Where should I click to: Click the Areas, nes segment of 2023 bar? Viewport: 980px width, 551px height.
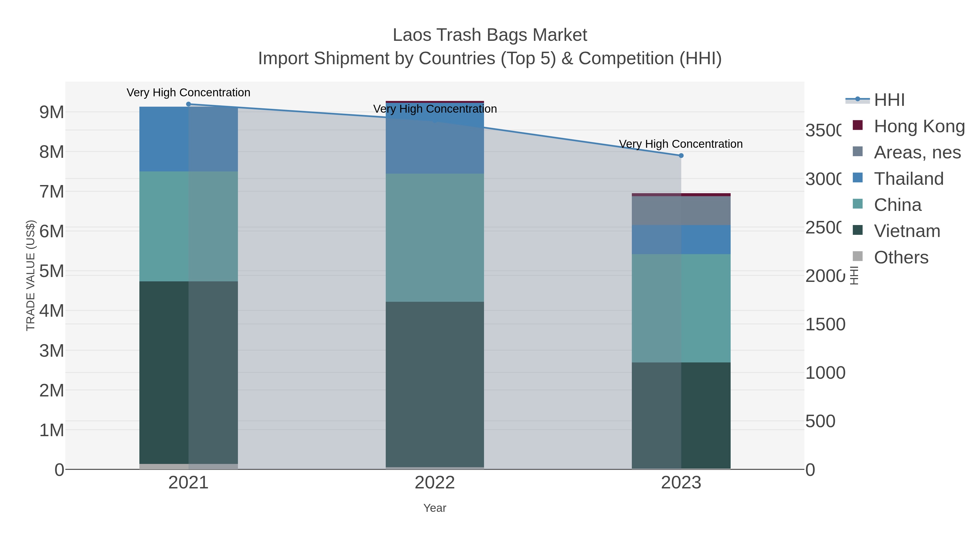pos(681,211)
